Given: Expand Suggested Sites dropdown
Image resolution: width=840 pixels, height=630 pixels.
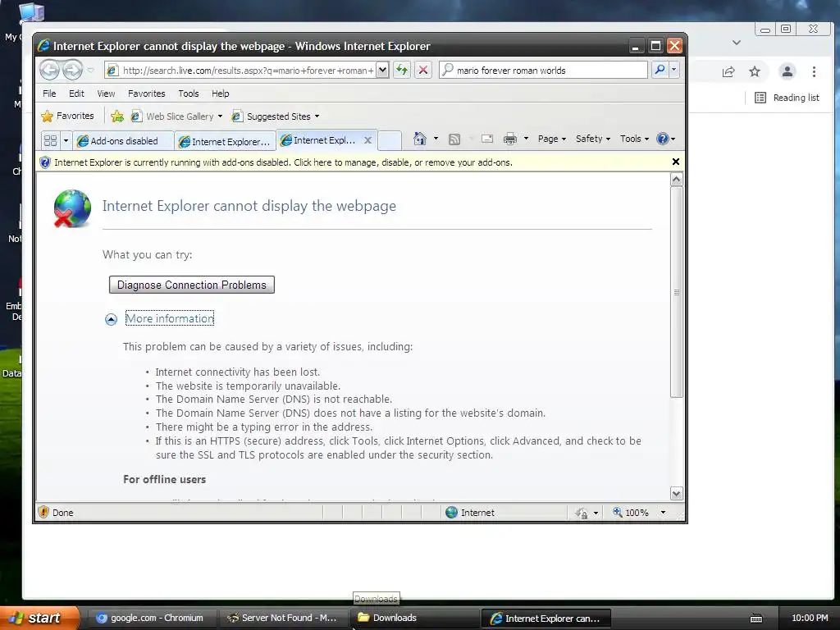Looking at the screenshot, I should [x=317, y=116].
